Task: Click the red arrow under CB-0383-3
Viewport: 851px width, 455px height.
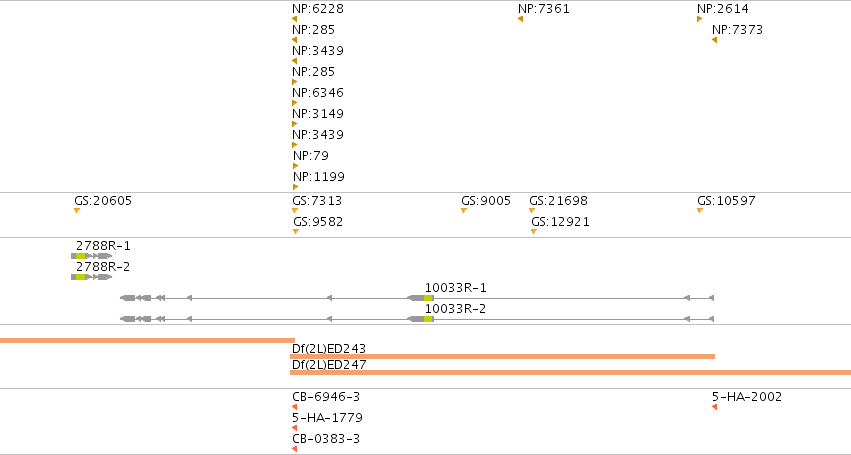Action: click(x=295, y=449)
